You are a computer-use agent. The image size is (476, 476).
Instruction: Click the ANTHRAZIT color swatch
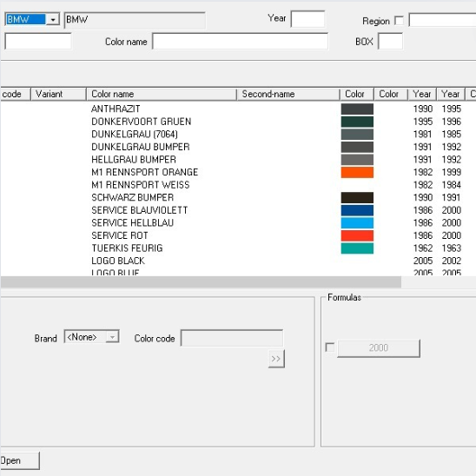pyautogui.click(x=357, y=109)
